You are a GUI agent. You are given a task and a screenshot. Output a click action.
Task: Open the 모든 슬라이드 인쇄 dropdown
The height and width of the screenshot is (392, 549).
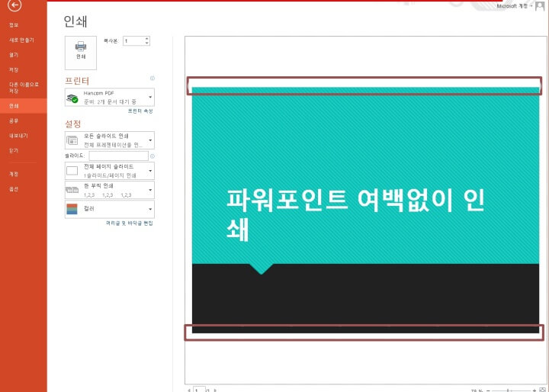point(110,140)
